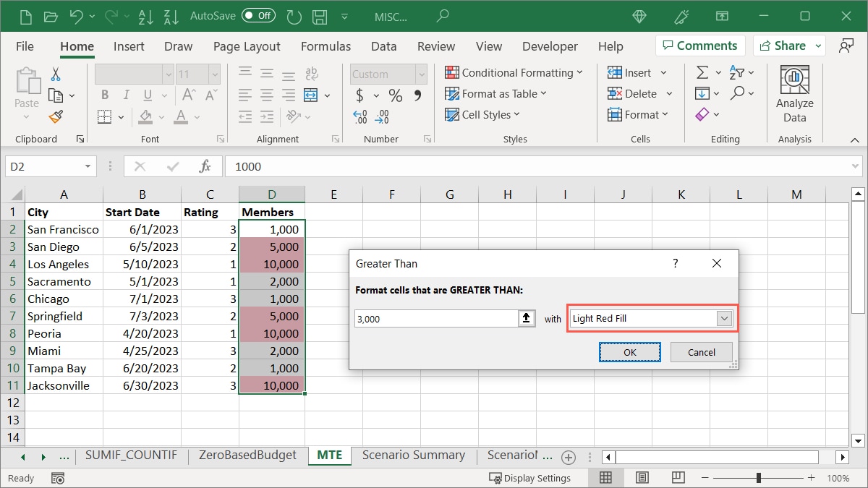This screenshot has width=868, height=488.
Task: Apply Percent Style formatting
Action: (395, 94)
